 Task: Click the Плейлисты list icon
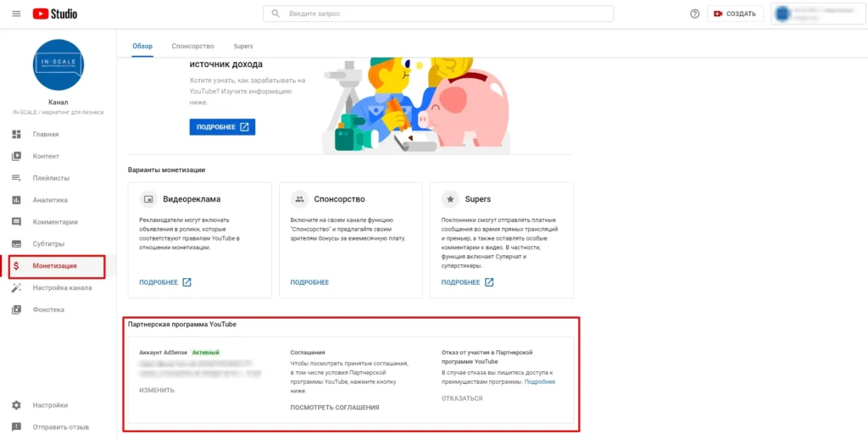point(17,178)
